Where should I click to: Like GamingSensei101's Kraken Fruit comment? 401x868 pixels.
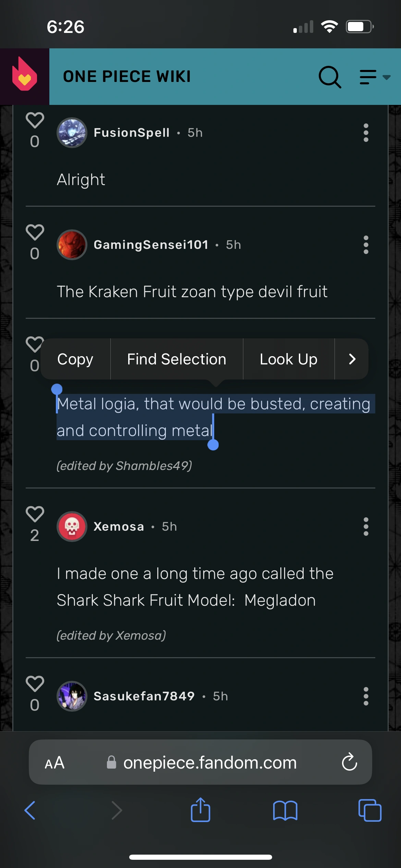pyautogui.click(x=35, y=232)
